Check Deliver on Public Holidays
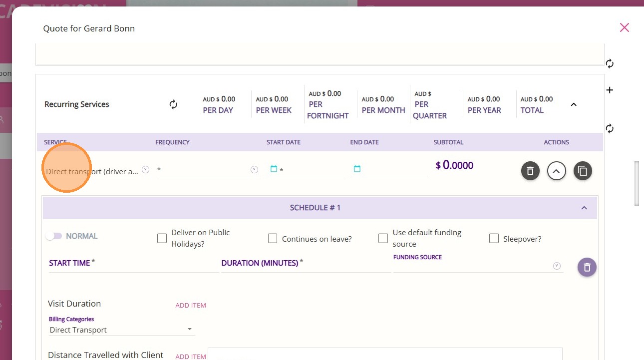This screenshot has height=360, width=644. pyautogui.click(x=162, y=239)
